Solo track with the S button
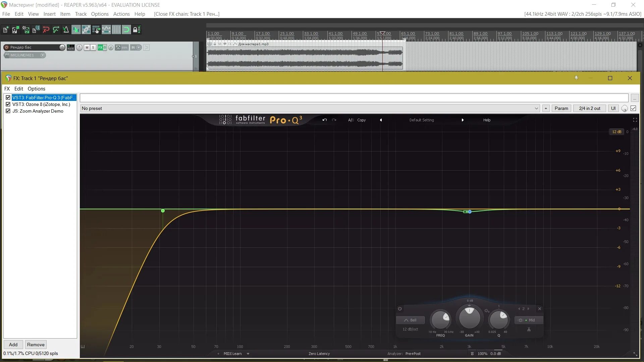This screenshot has height=362, width=644. pyautogui.click(x=93, y=48)
